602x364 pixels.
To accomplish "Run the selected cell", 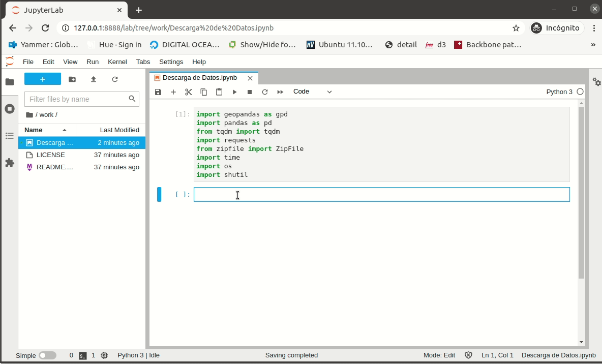I will coord(234,92).
